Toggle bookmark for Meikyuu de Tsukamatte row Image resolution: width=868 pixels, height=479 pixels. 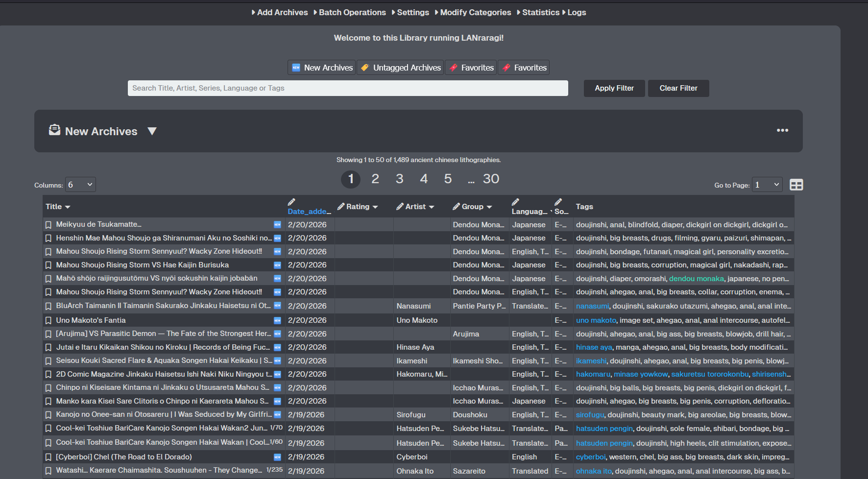coord(48,225)
